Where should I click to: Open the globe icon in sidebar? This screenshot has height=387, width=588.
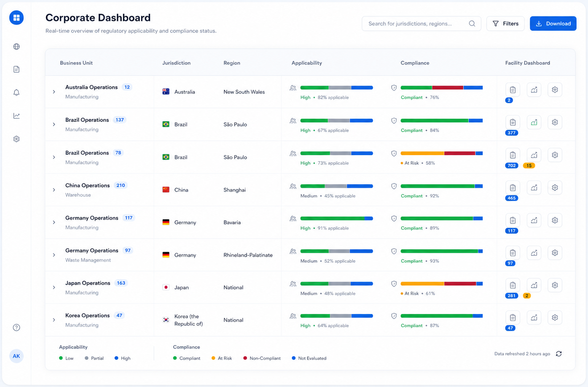[16, 46]
